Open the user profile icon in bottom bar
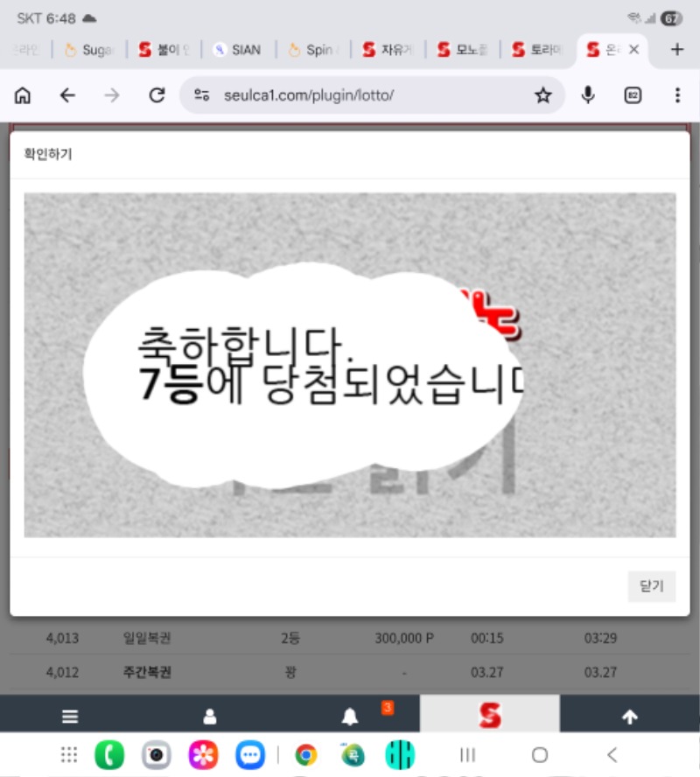This screenshot has height=777, width=700. [209, 717]
